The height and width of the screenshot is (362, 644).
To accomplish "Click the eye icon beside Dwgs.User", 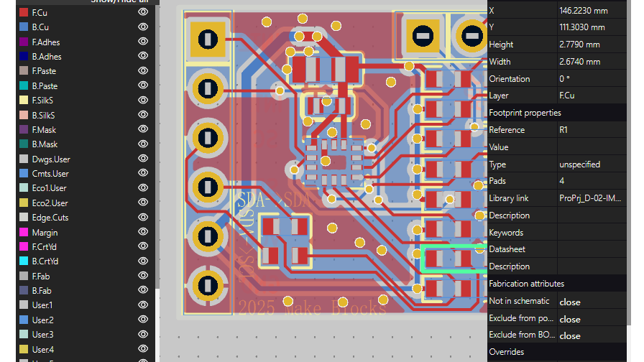I will click(143, 159).
